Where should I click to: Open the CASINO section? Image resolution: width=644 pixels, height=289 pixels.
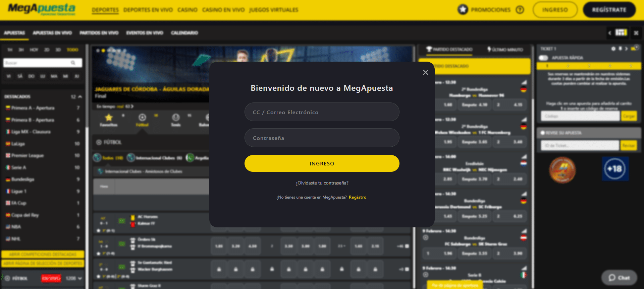187,10
